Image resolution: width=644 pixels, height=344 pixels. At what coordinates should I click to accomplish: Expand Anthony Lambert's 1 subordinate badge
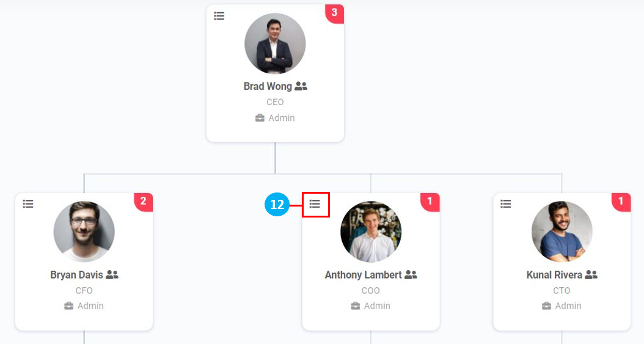[430, 201]
